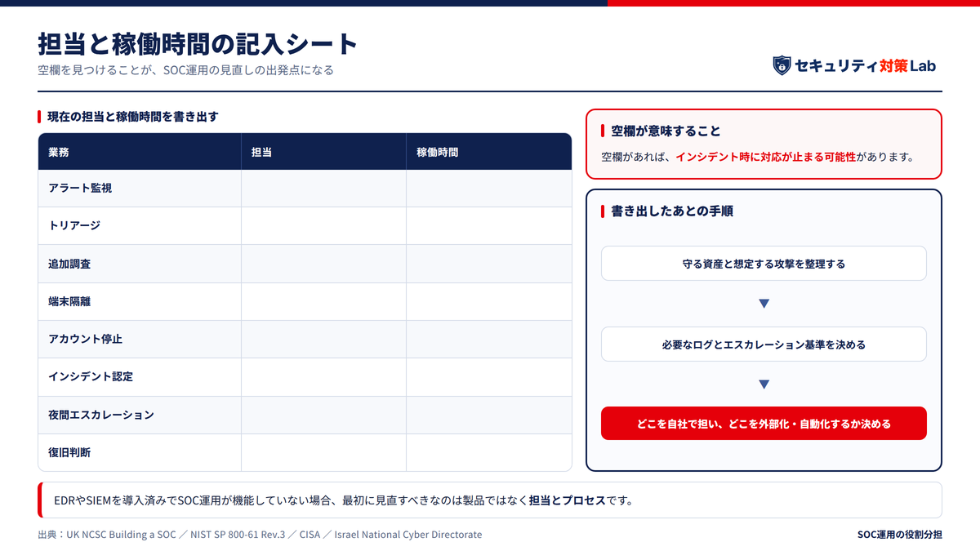This screenshot has height=551, width=980.
Task: Select the subtitle about 空欄を見つけること
Action: 185,70
